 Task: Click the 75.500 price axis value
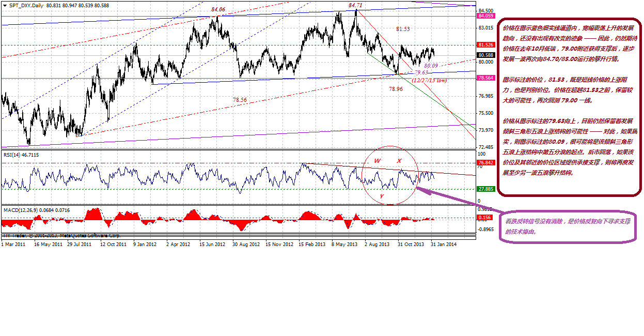coord(486,113)
